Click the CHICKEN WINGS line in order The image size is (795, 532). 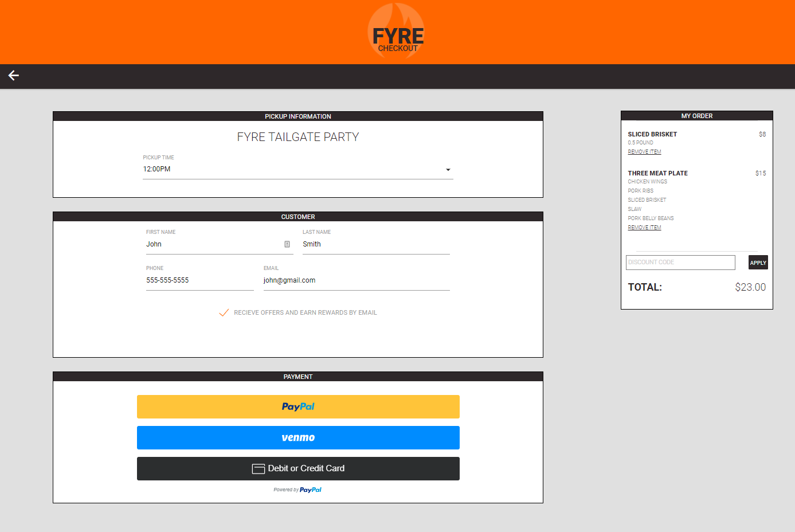point(647,182)
